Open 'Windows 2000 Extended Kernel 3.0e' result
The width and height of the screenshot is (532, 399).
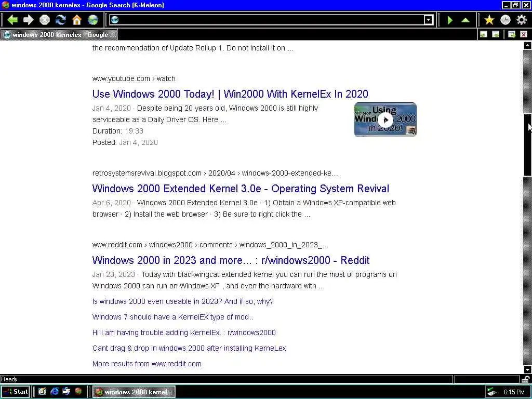[241, 189]
